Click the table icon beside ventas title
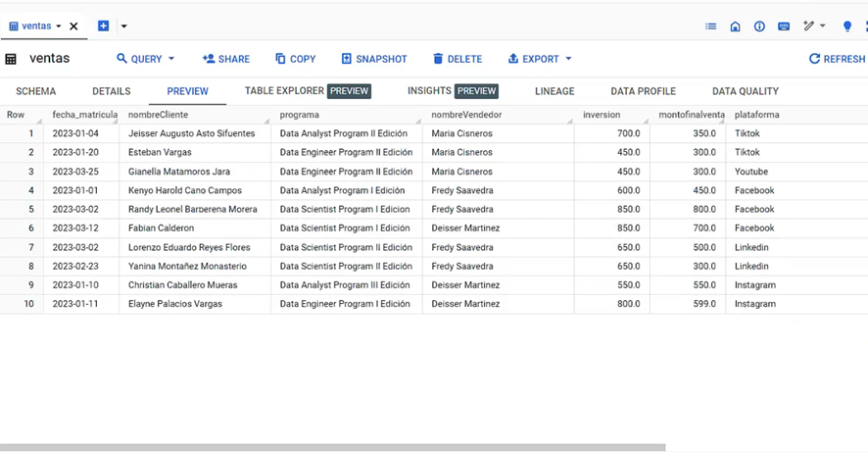The image size is (868, 452). 11,59
